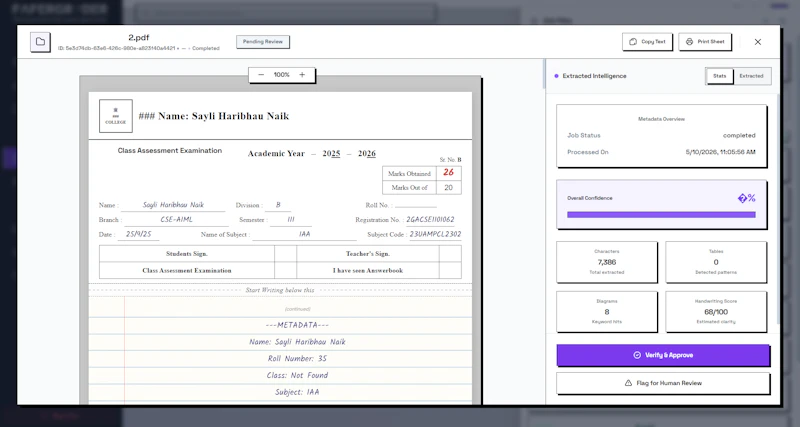
Task: Click the Division value B
Action: (x=278, y=205)
